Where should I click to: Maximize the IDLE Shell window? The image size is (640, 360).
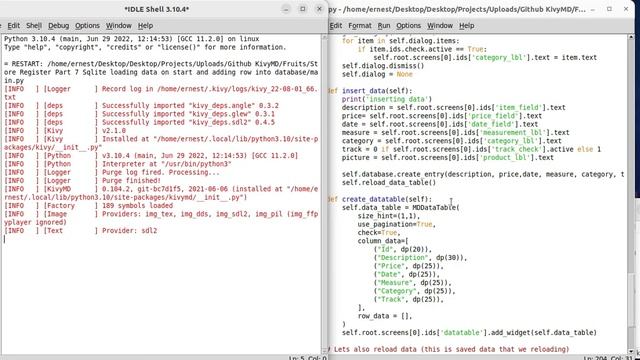pos(302,9)
